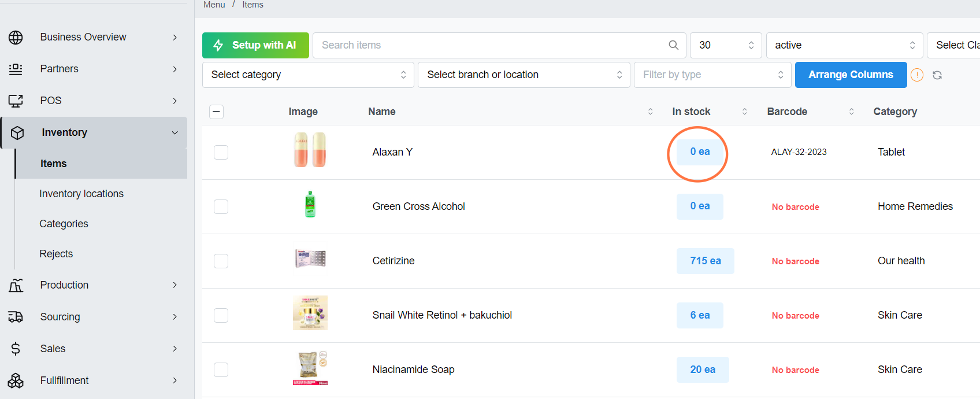This screenshot has width=980, height=399.
Task: Open the Select Cla... dropdown
Action: pyautogui.click(x=953, y=45)
